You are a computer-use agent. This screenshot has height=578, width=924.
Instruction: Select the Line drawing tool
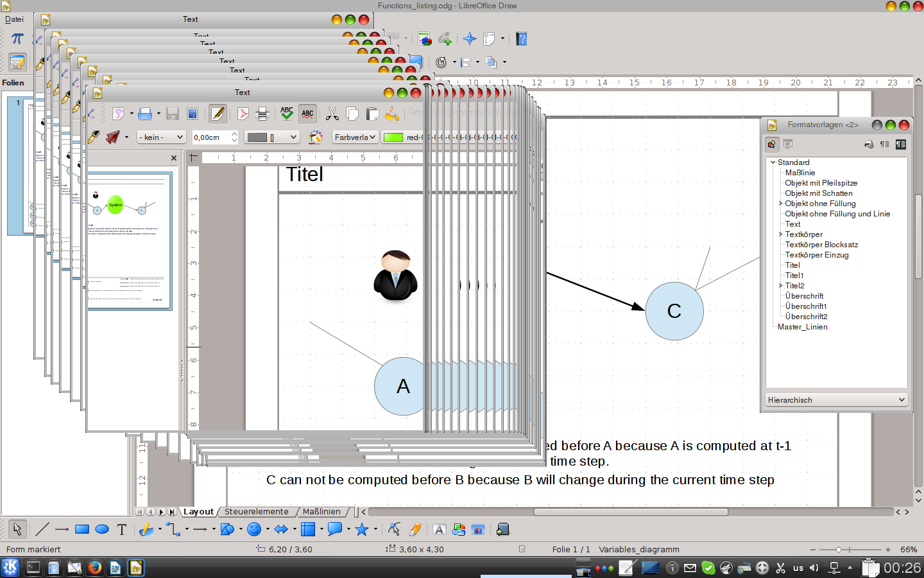42,529
